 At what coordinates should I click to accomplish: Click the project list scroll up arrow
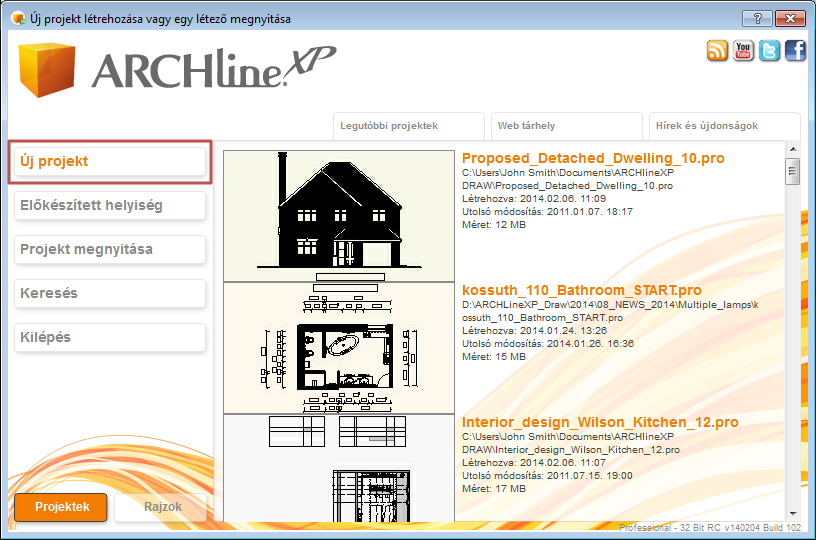coord(793,149)
